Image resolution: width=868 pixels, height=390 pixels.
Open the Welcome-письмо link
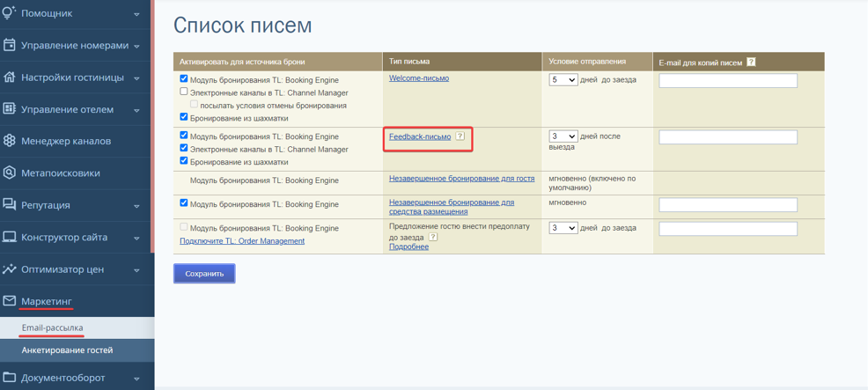point(419,78)
